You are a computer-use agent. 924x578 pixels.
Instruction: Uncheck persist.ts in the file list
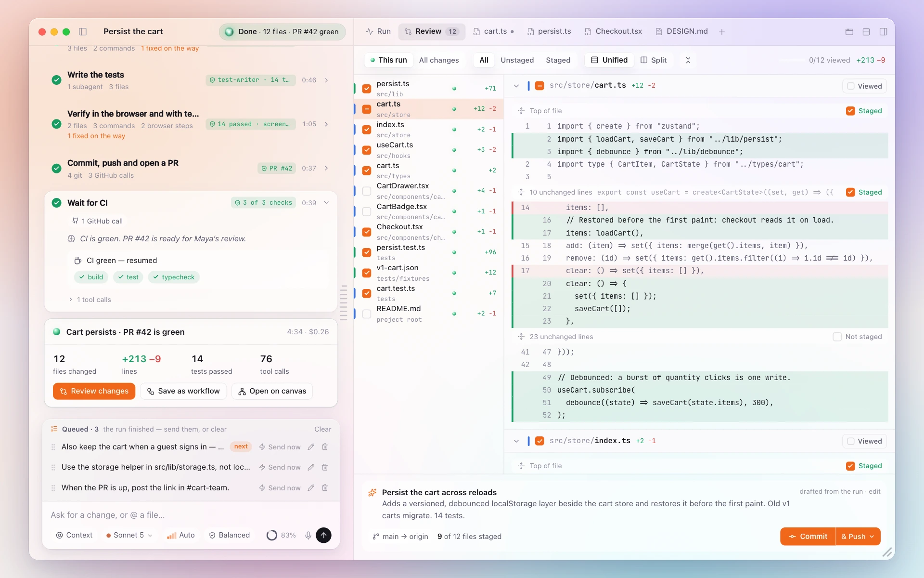367,89
